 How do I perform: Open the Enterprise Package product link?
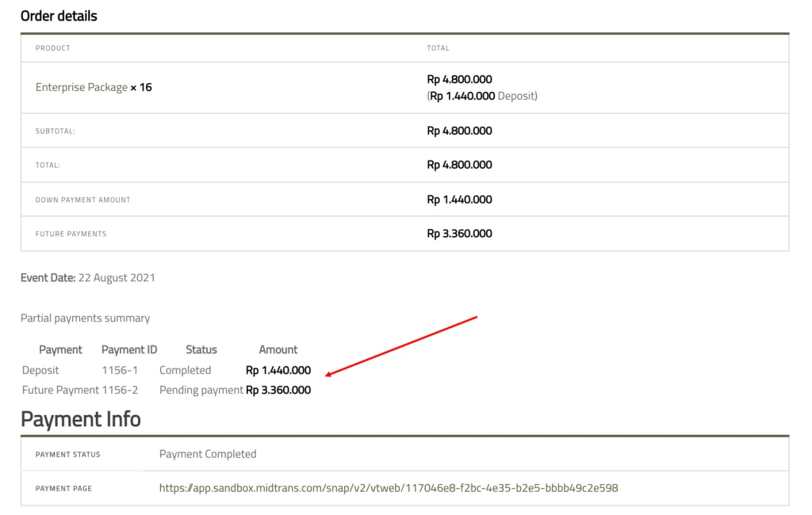tap(81, 87)
